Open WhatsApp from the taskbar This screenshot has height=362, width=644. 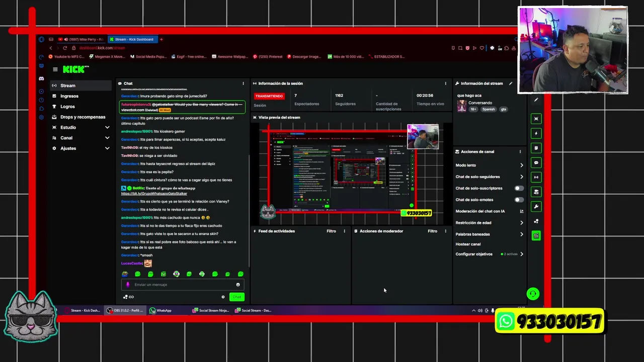click(x=161, y=310)
